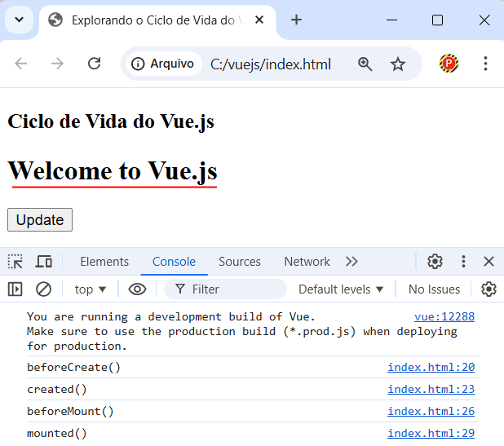The image size is (504, 446).
Task: Open the Default levels dropdown
Action: [x=341, y=289]
